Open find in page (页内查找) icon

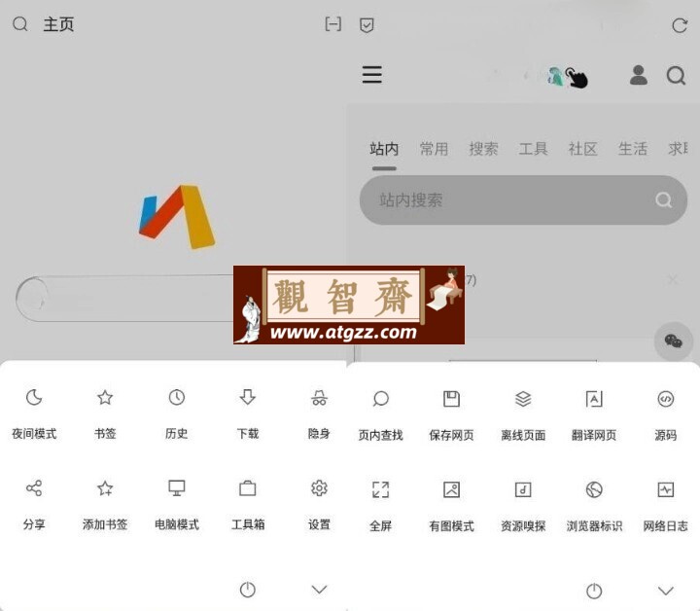point(381,399)
